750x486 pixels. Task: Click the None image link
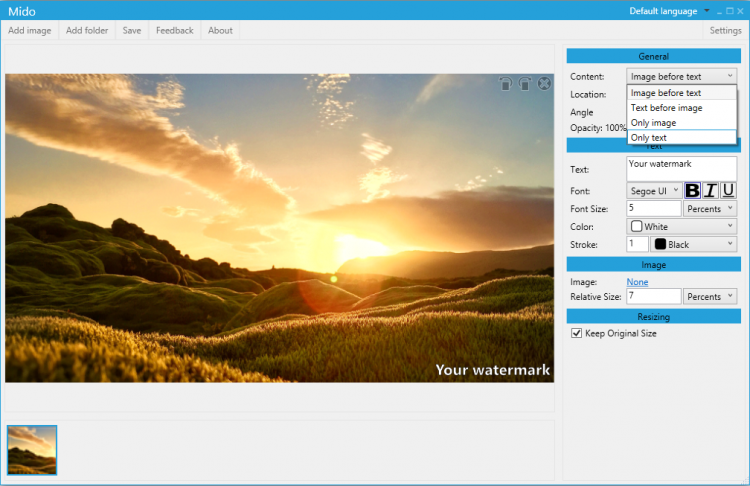coord(637,282)
